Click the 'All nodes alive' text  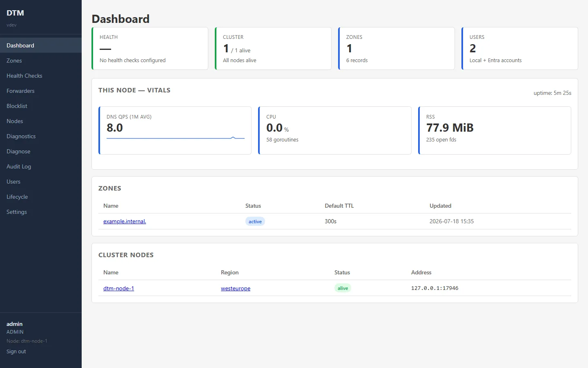coord(240,60)
